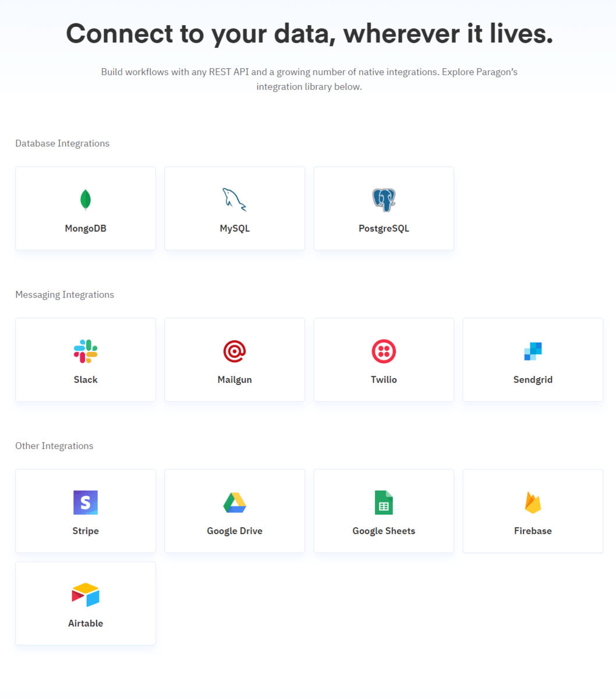Screen dimensions: 616x699
Task: Click the Database Integrations heading
Action: [x=62, y=143]
